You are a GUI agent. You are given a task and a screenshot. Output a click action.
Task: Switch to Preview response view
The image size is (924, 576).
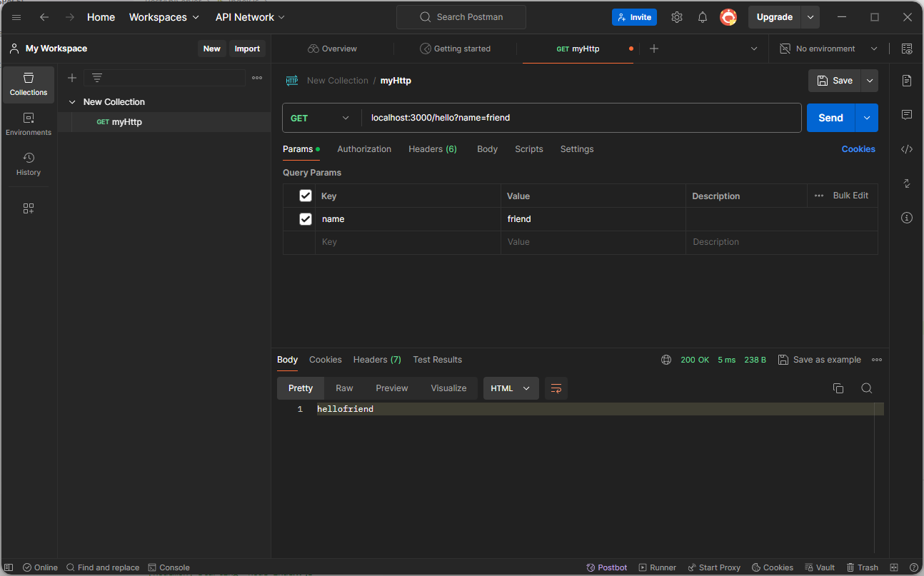click(x=392, y=388)
